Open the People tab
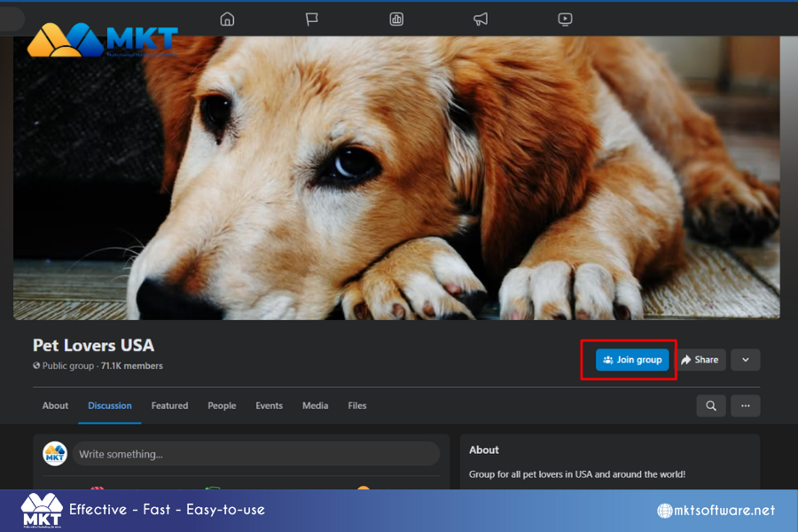 tap(222, 406)
